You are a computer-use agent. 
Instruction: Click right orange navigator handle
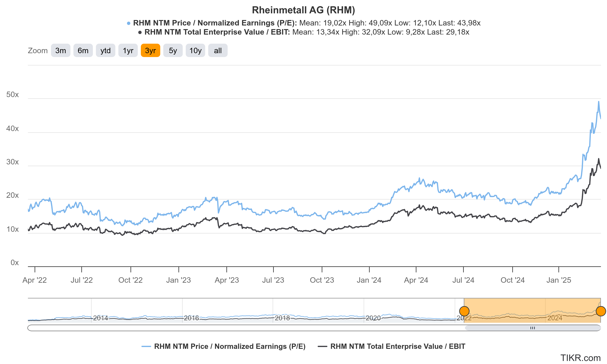[x=601, y=311]
